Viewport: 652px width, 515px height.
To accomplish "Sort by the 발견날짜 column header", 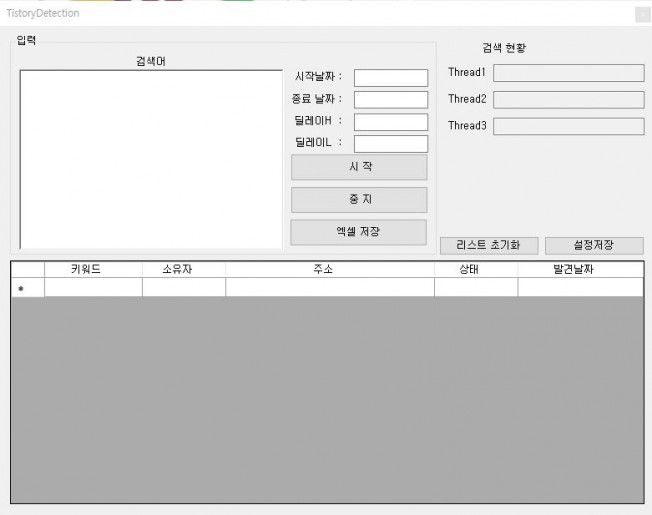I will pyautogui.click(x=580, y=269).
